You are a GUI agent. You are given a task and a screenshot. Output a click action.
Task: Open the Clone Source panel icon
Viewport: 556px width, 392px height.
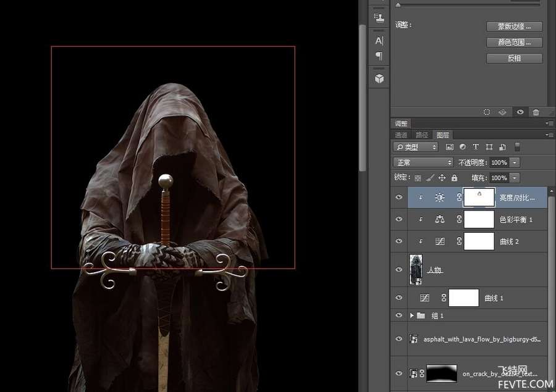(x=379, y=18)
